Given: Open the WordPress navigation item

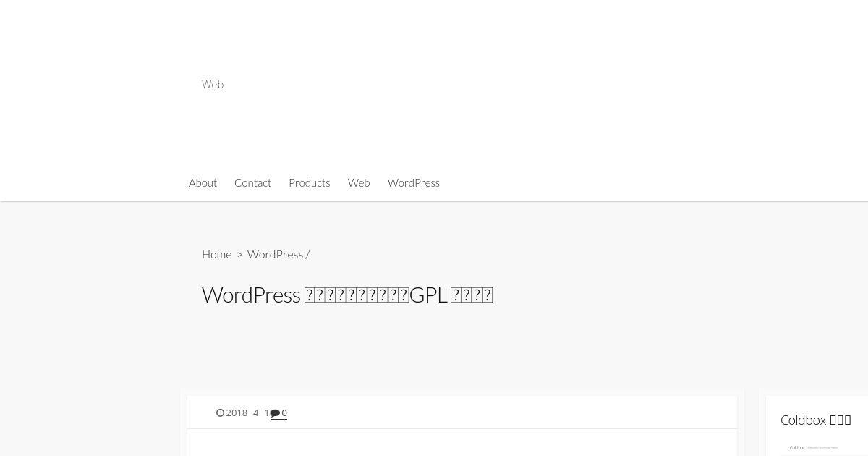Looking at the screenshot, I should pos(413,182).
